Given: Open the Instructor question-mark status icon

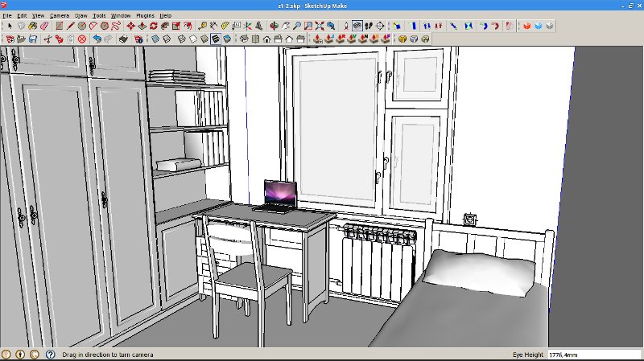Looking at the screenshot, I should coord(50,355).
